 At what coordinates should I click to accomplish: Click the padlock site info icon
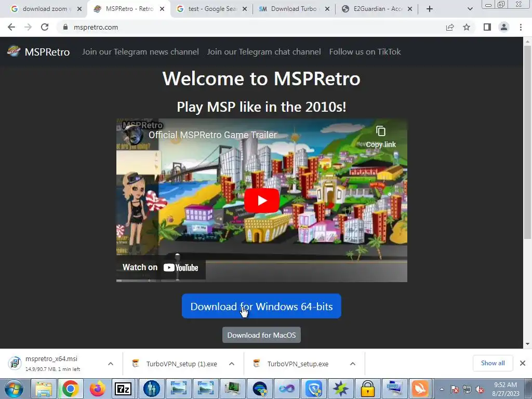click(65, 27)
